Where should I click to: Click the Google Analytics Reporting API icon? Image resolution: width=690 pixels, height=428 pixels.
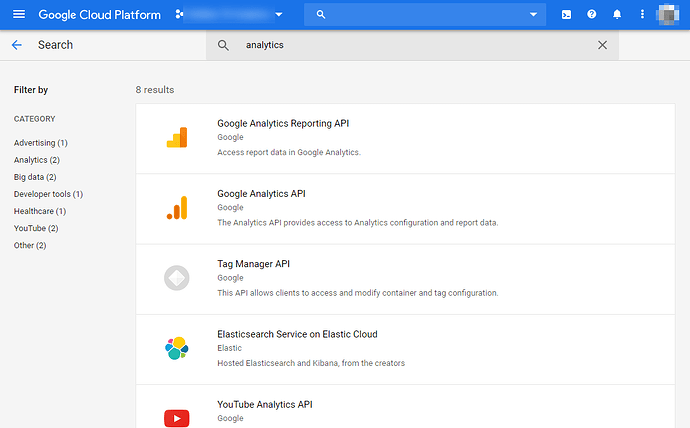point(177,138)
